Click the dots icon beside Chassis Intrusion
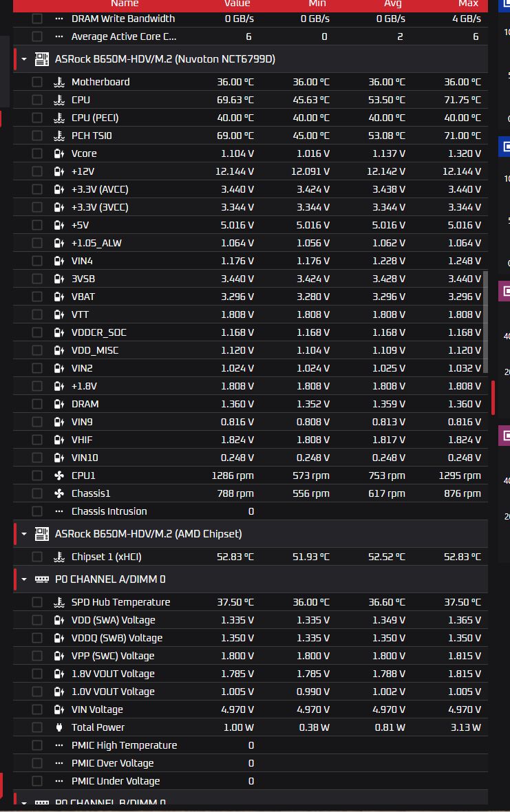Viewport: 510px width, 812px height. (x=59, y=511)
